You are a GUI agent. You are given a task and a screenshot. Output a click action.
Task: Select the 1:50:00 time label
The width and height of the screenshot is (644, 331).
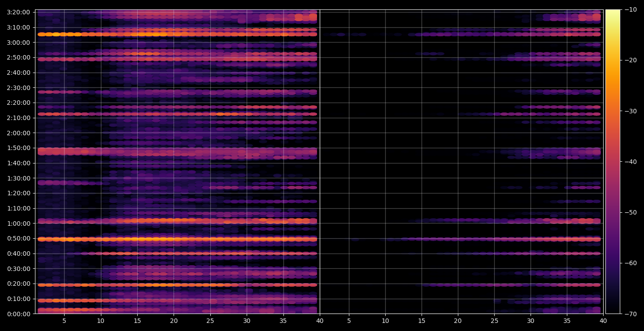point(18,148)
